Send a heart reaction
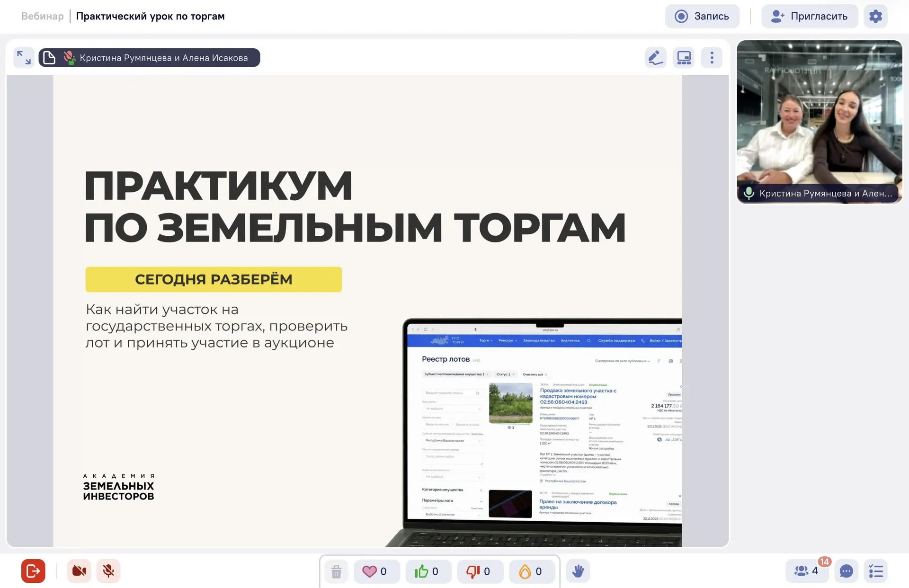909x588 pixels. pyautogui.click(x=376, y=571)
